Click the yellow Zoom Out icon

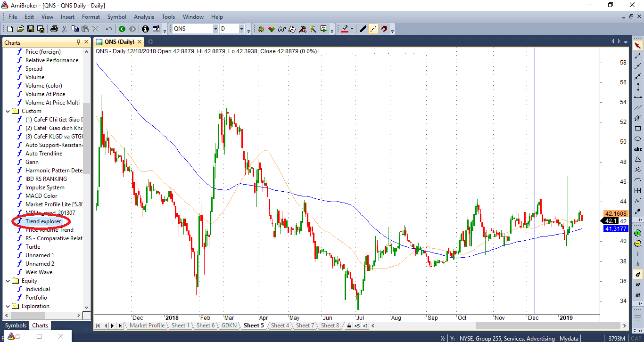pyautogui.click(x=638, y=244)
